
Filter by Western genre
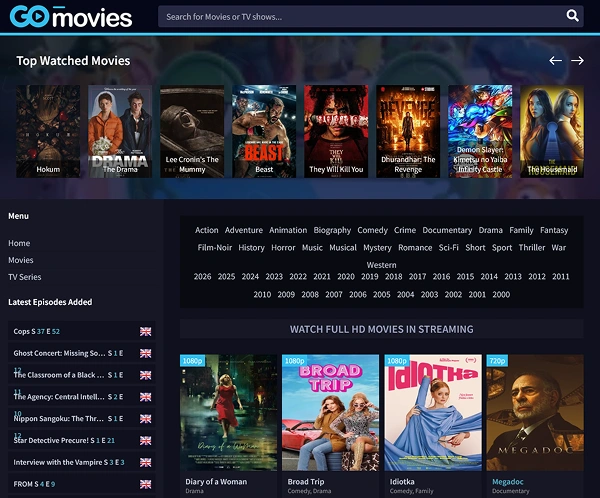[x=382, y=265]
